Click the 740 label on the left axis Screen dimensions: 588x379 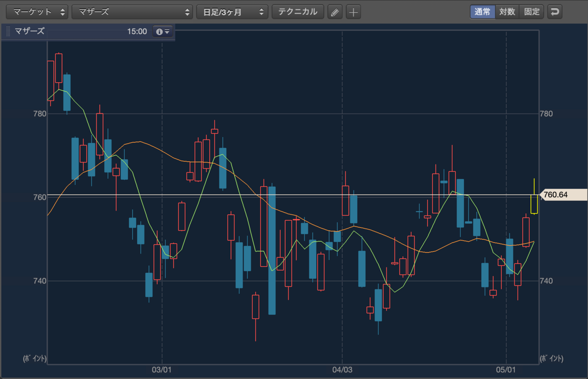pos(39,281)
